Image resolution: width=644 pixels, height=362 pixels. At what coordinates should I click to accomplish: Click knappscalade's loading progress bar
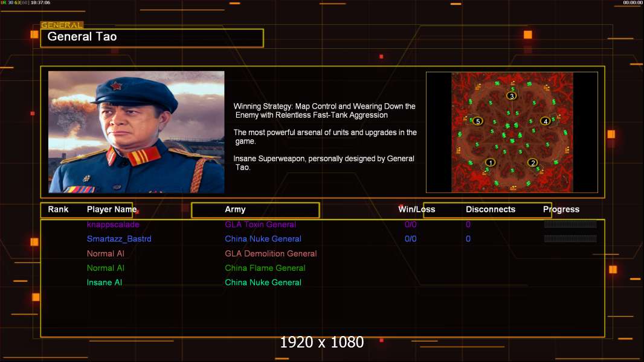(x=570, y=224)
